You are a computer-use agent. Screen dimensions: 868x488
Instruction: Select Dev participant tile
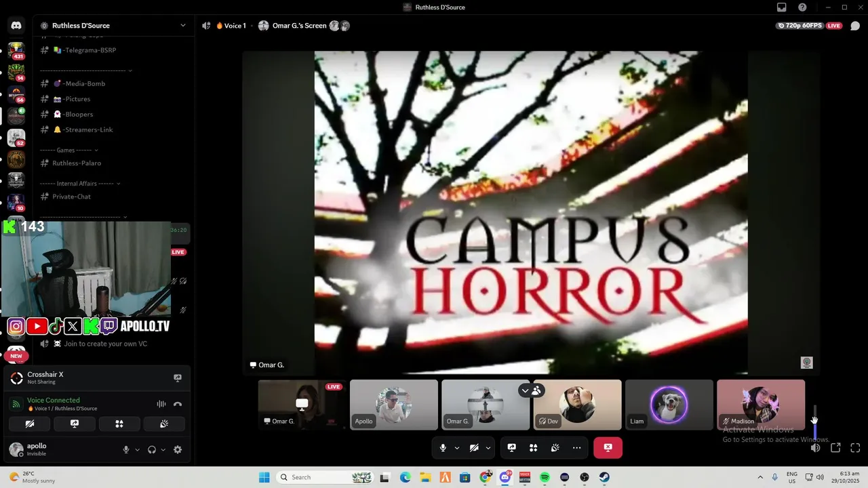[578, 405]
